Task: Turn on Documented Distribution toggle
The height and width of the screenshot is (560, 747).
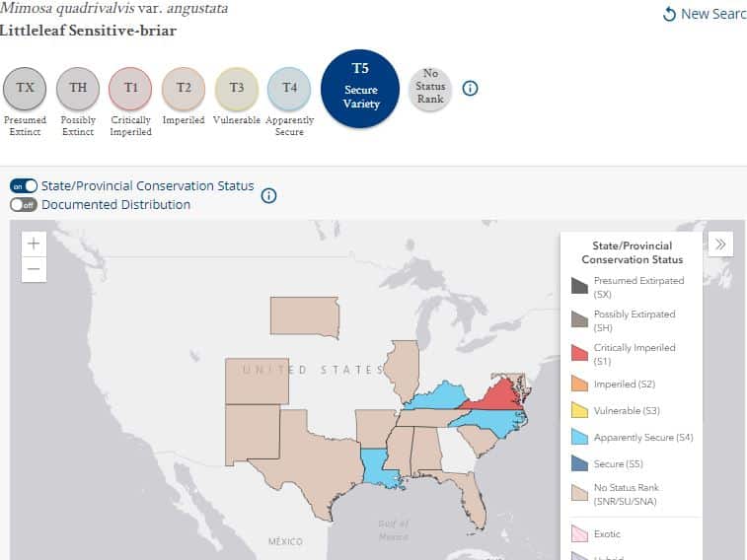Action: tap(24, 205)
